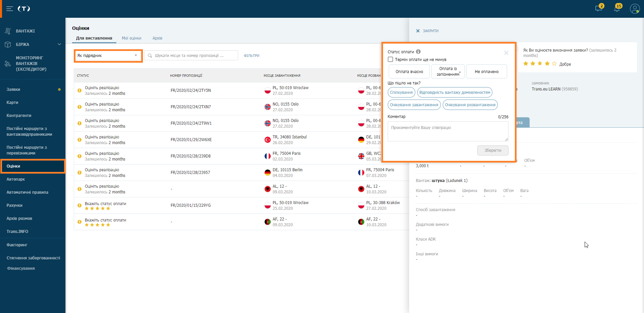Toggle the Спілкування tag

click(x=401, y=92)
